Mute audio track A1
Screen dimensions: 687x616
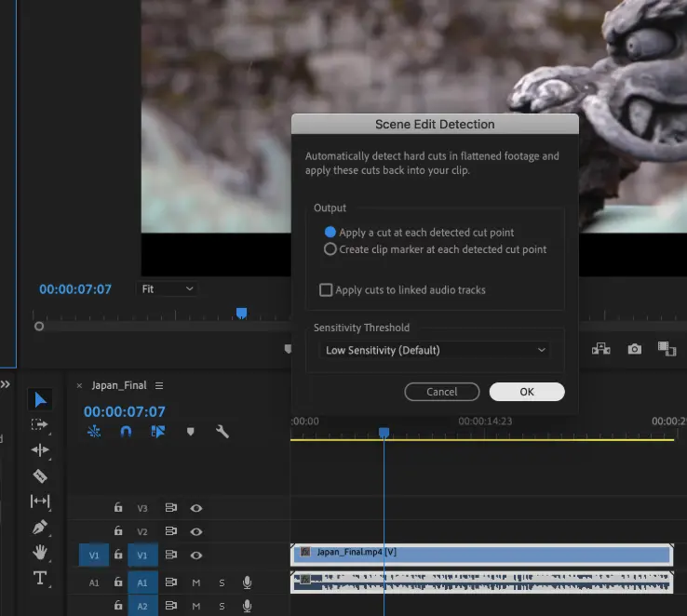click(x=196, y=583)
